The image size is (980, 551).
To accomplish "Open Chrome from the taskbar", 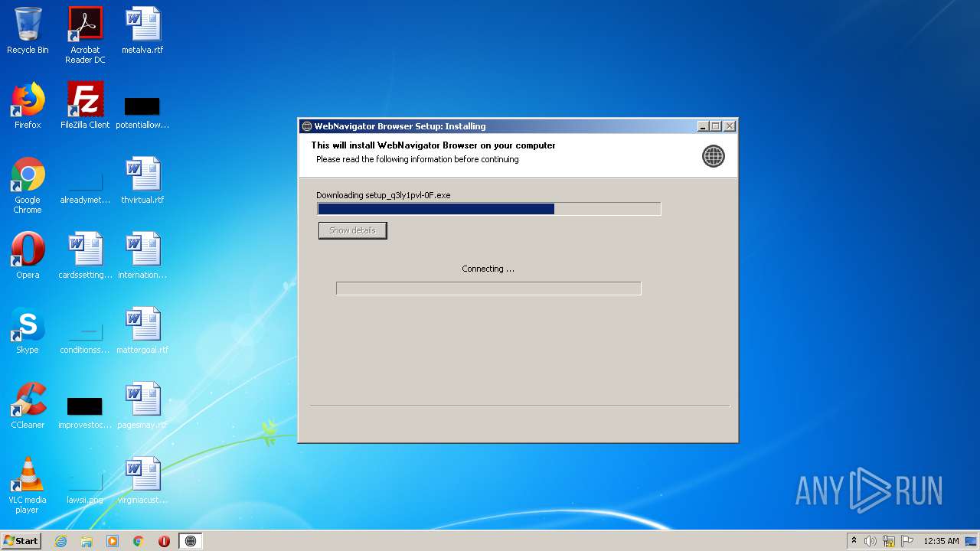I will click(139, 541).
